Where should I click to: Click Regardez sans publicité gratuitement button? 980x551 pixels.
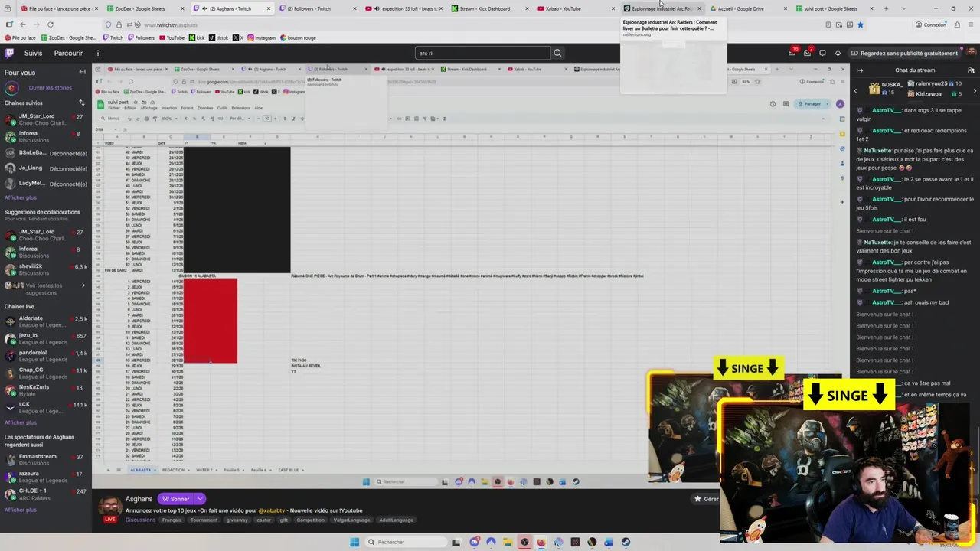tap(904, 53)
